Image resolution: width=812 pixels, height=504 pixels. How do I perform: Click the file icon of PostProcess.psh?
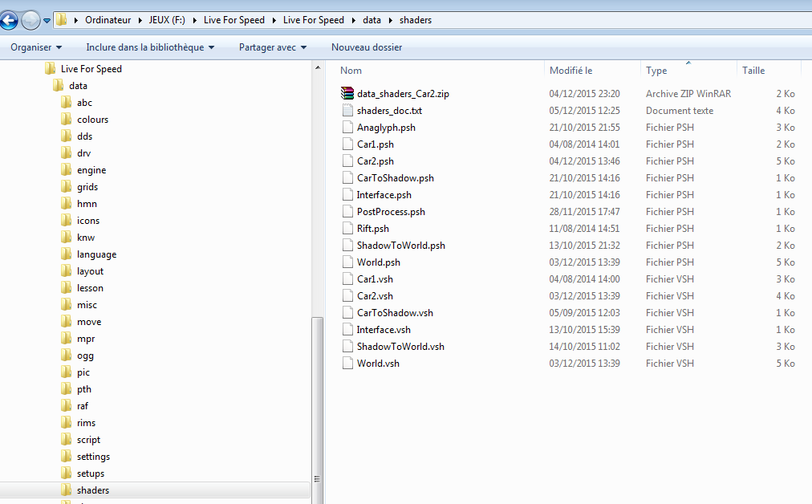point(347,211)
